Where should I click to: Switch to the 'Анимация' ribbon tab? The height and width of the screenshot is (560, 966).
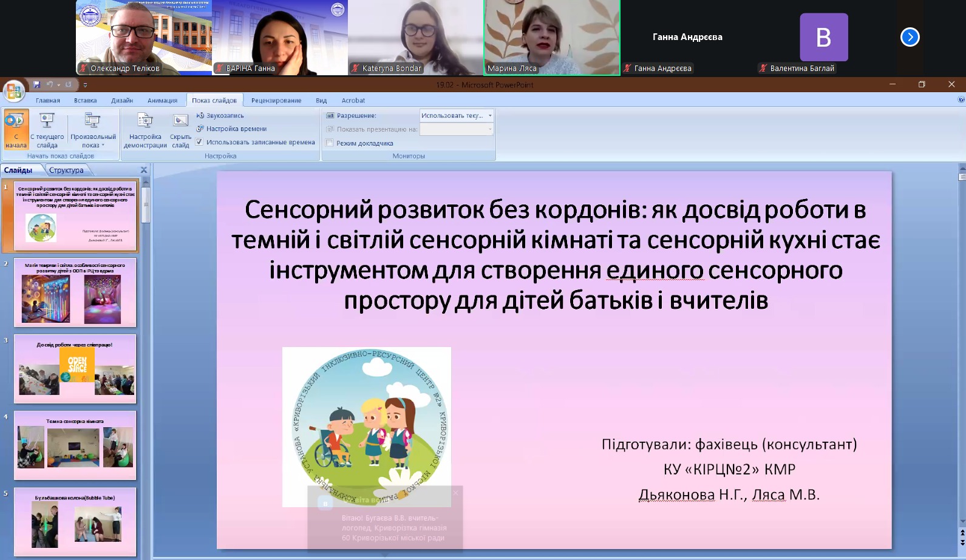(x=162, y=101)
